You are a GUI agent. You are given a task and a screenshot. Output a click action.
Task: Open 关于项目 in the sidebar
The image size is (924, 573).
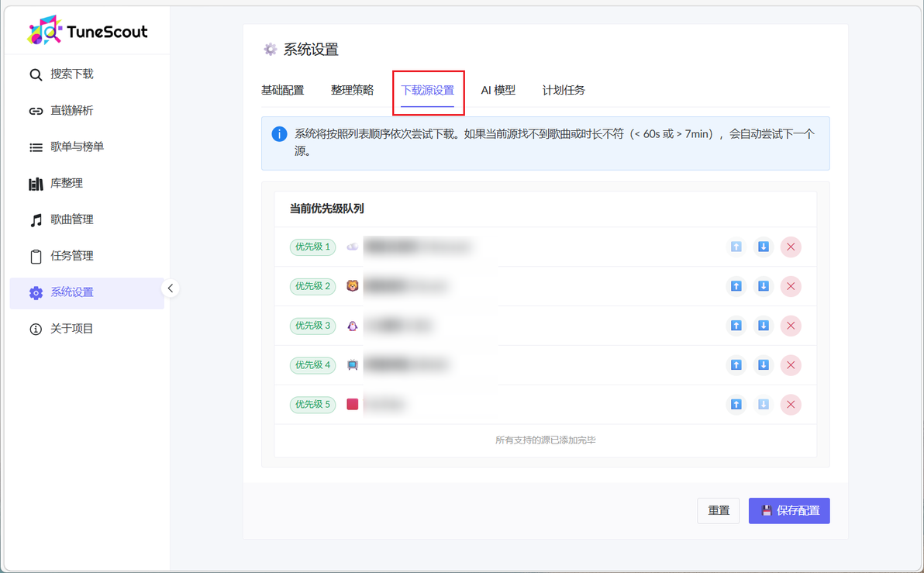[x=87, y=329]
